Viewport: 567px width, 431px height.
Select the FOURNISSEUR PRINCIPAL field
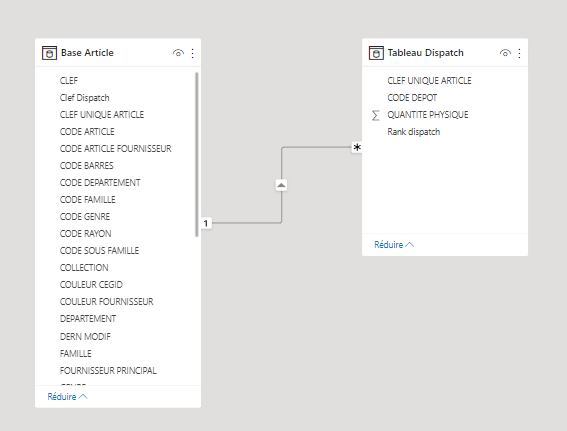pos(108,371)
